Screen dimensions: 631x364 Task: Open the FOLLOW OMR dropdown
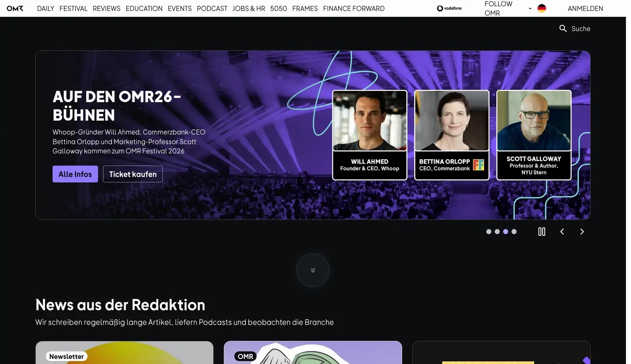[x=498, y=8]
